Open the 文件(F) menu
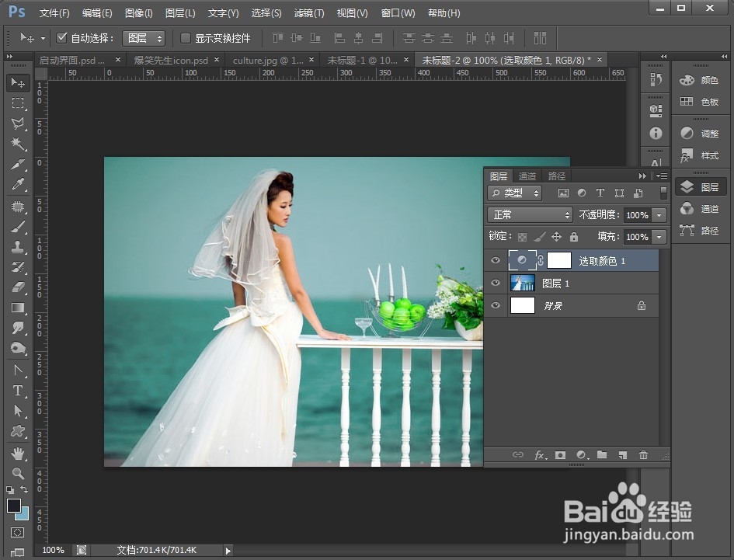734x560 pixels. (54, 13)
